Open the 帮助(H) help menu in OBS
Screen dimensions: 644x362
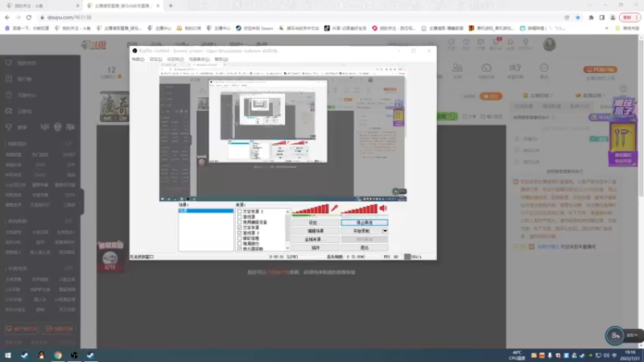click(x=221, y=59)
